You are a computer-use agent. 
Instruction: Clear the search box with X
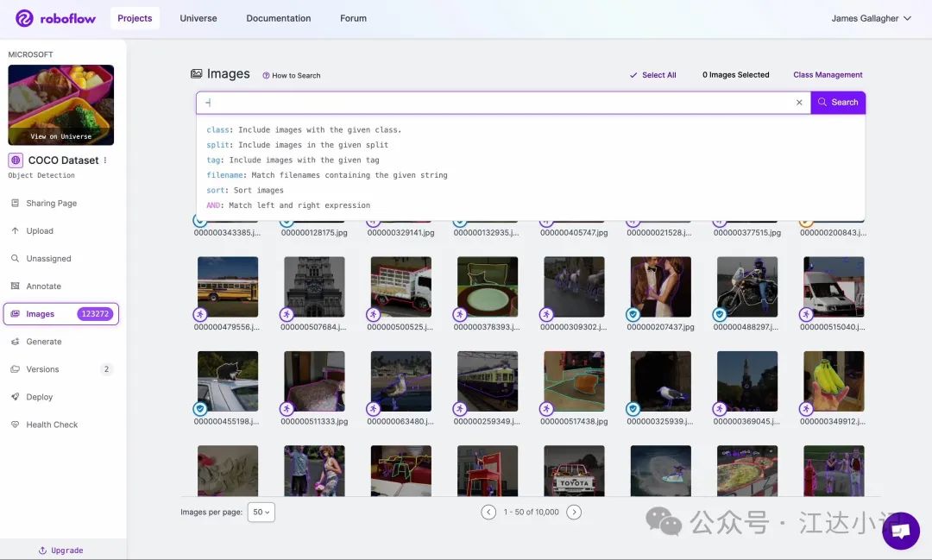(x=799, y=103)
